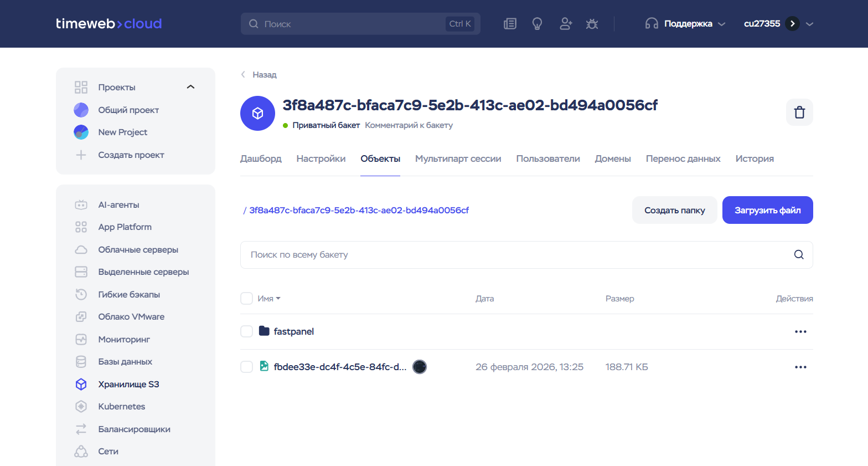The height and width of the screenshot is (466, 868).
Task: Collapse the Проекты section chevron
Action: pos(191,87)
